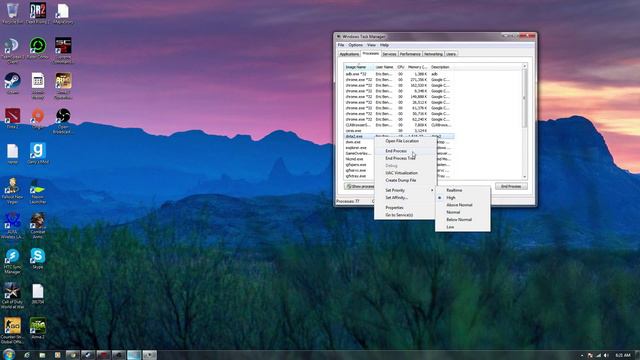Click the network icon in the system tray

point(598,356)
